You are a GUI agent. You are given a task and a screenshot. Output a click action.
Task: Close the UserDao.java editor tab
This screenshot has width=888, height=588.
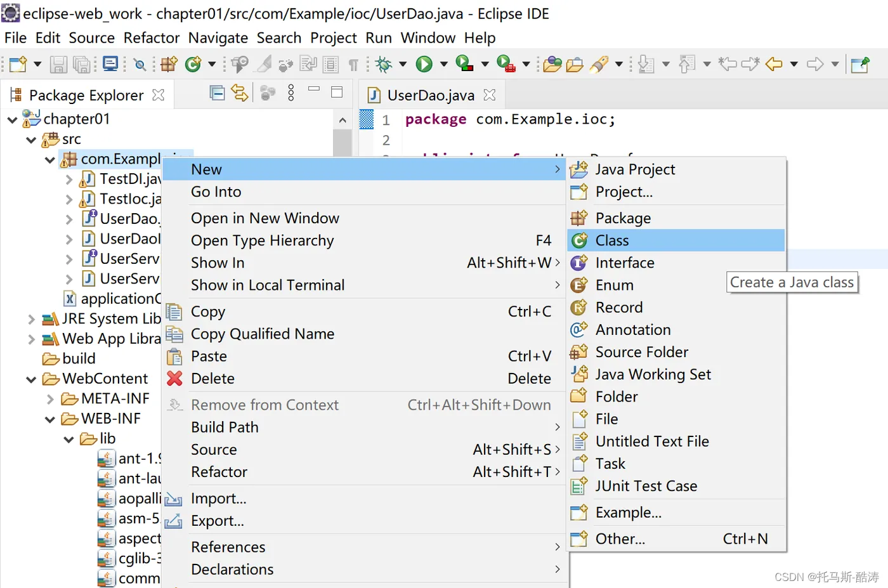tap(490, 95)
